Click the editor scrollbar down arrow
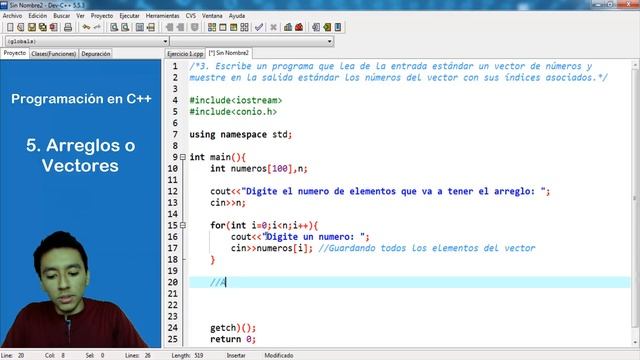This screenshot has width=640, height=360. (x=635, y=342)
